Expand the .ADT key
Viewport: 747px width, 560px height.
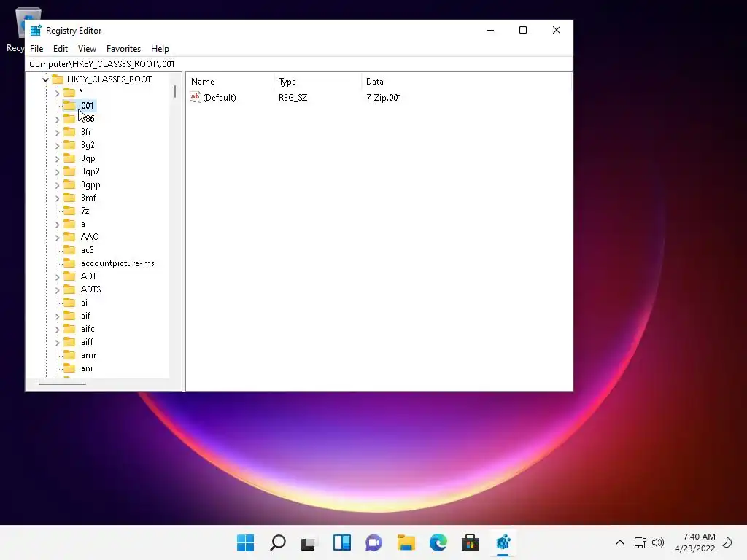tap(57, 276)
